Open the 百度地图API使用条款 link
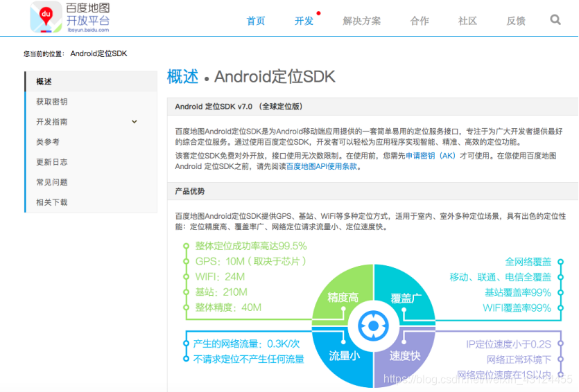Viewport: 579px width, 392px height. 322,166
